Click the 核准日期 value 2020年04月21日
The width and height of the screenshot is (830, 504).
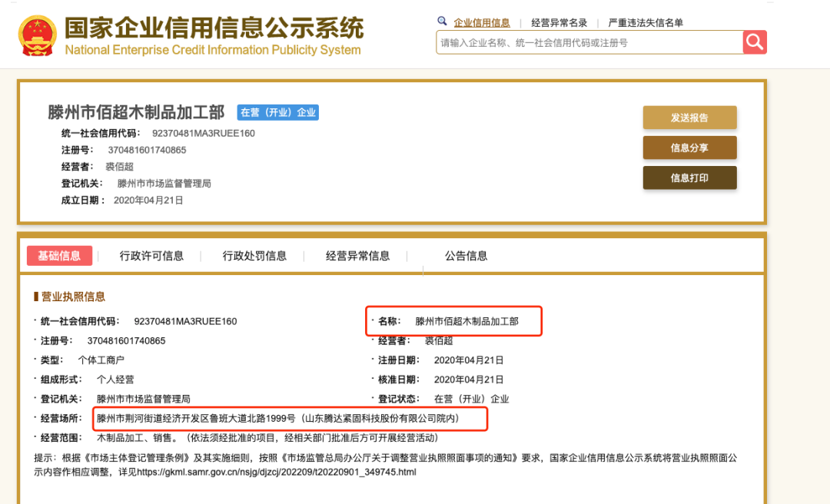(469, 380)
